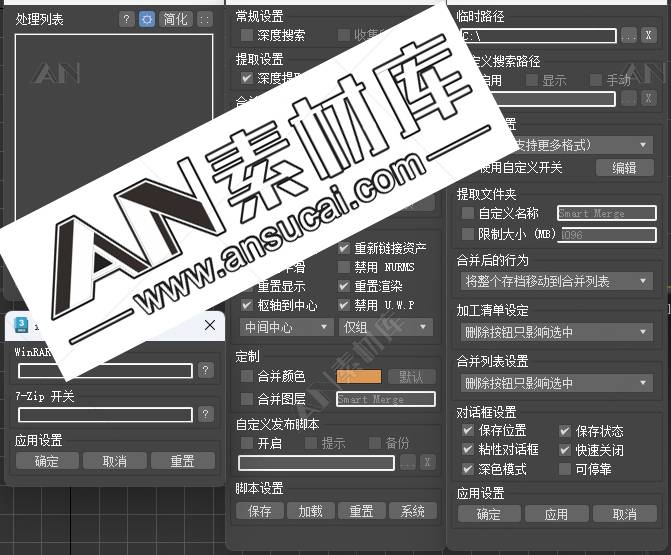Click the 临时路径 input field
671x555 pixels.
tap(538, 36)
